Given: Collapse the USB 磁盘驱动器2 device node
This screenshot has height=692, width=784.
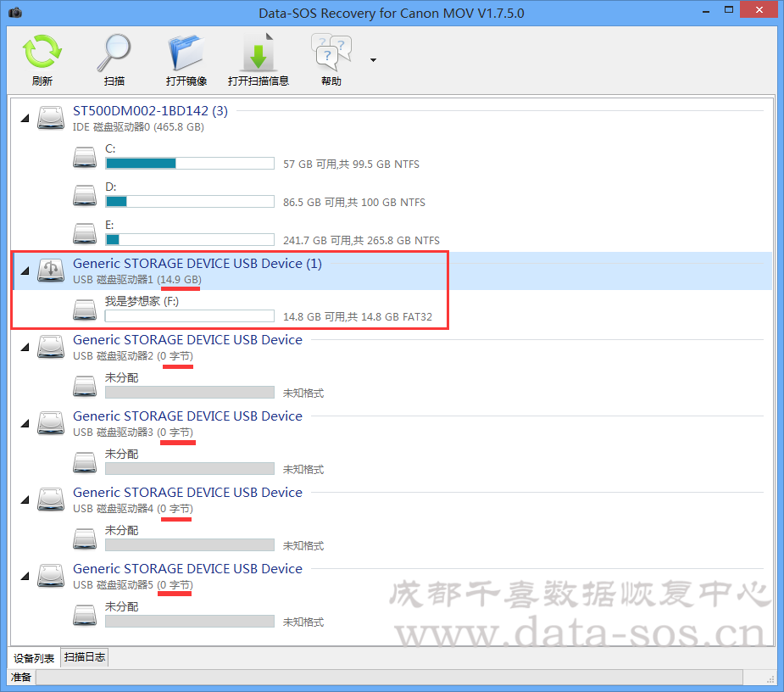Looking at the screenshot, I should point(24,348).
